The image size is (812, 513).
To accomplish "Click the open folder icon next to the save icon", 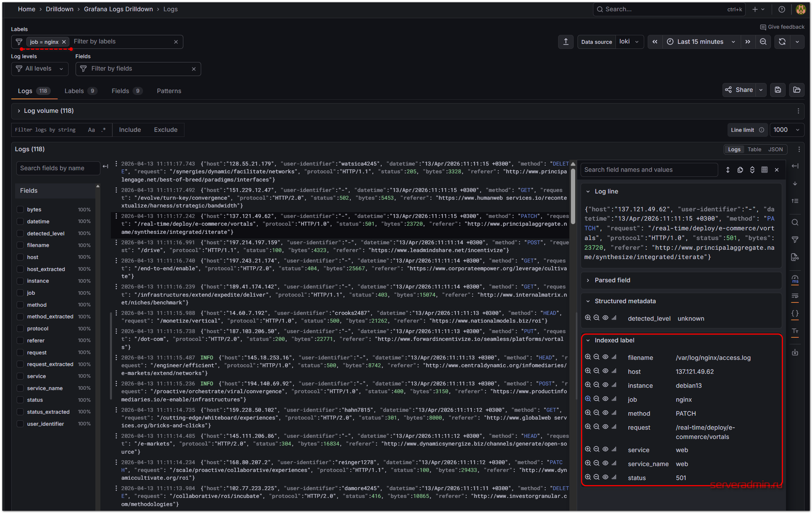I will pos(796,90).
